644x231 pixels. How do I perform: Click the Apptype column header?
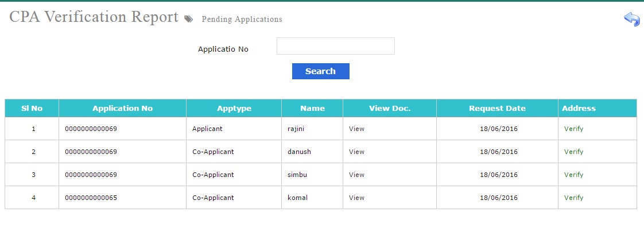tap(234, 108)
